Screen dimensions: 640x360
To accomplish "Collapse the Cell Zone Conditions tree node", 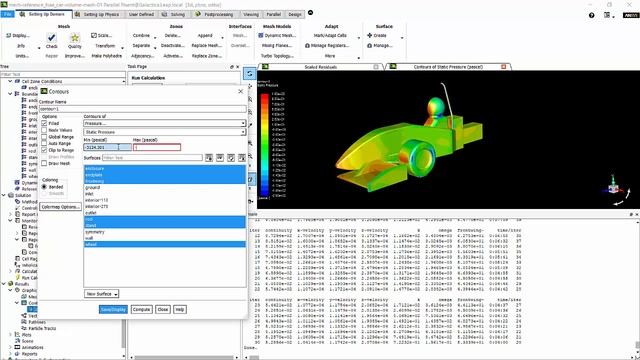I will [x=10, y=81].
